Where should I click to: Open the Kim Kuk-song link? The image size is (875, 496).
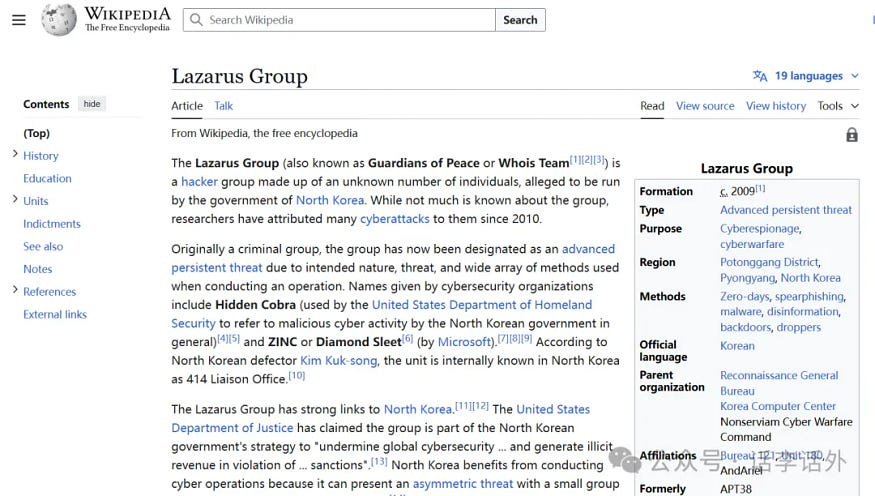coord(339,361)
